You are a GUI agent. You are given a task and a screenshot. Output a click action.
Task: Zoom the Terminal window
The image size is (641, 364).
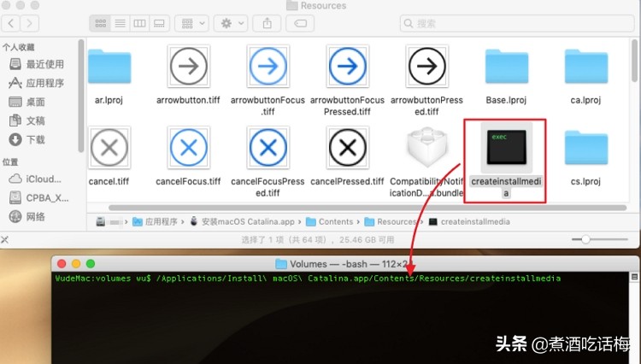tap(91, 264)
